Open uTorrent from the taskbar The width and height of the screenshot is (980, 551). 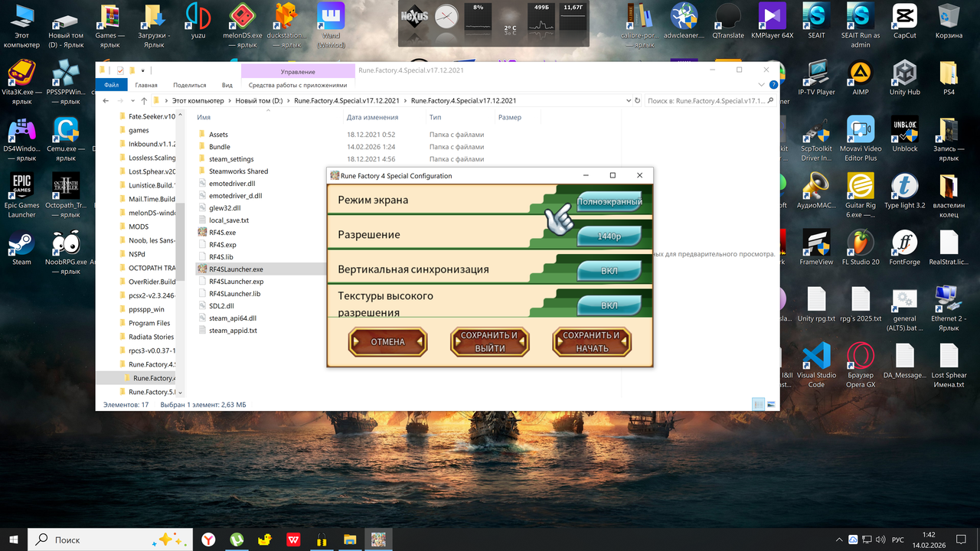pyautogui.click(x=237, y=540)
